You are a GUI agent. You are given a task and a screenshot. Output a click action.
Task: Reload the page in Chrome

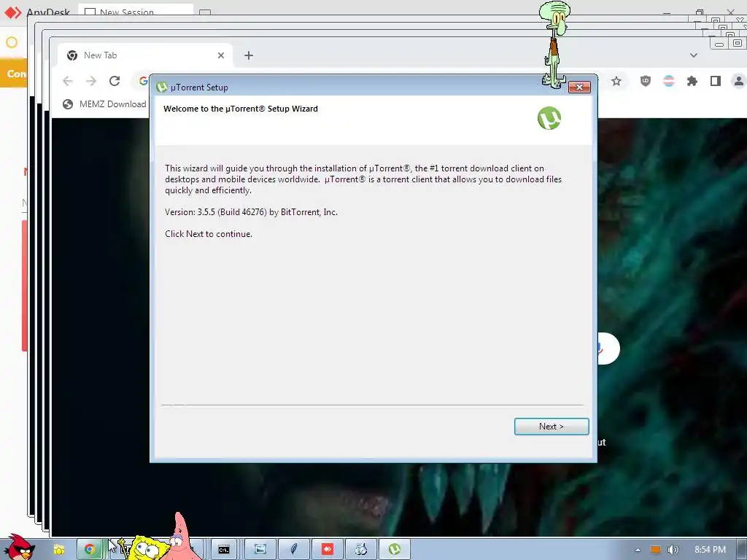tap(115, 81)
